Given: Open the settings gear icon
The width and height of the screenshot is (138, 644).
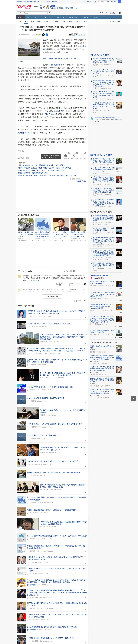Looking at the screenshot, I should [120, 13].
